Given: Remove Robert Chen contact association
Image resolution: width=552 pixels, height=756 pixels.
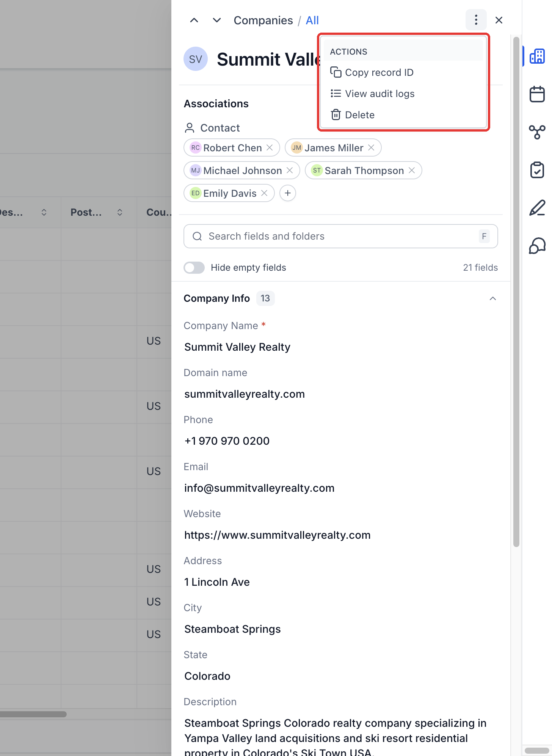Looking at the screenshot, I should pos(270,147).
